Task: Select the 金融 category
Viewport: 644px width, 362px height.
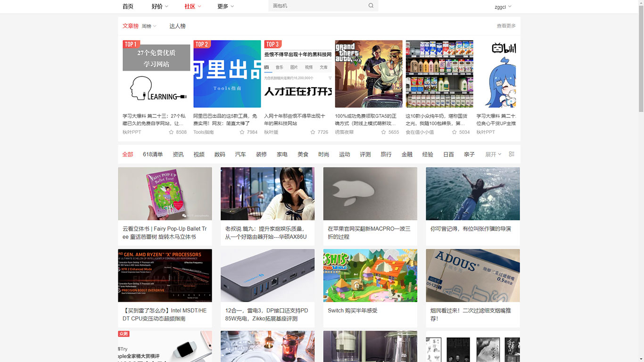Action: (x=407, y=155)
